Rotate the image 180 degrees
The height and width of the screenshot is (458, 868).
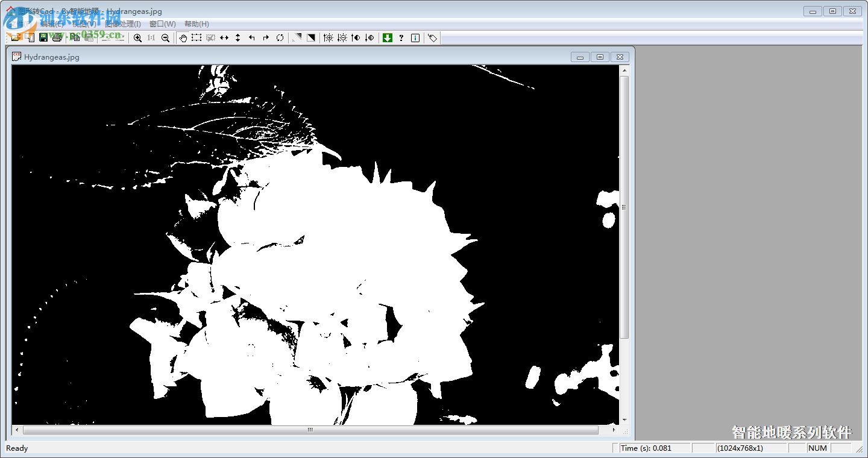tap(280, 38)
